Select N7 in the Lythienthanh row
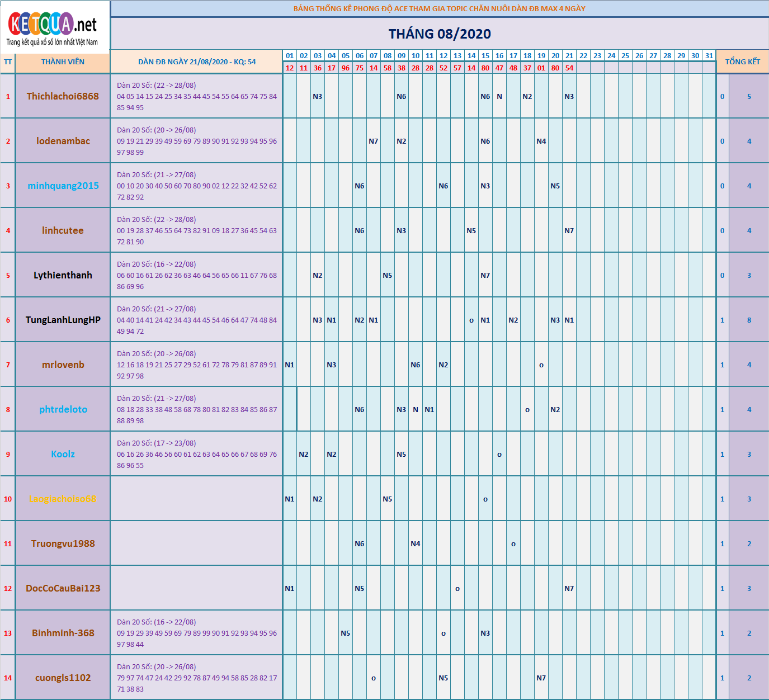 pos(485,275)
